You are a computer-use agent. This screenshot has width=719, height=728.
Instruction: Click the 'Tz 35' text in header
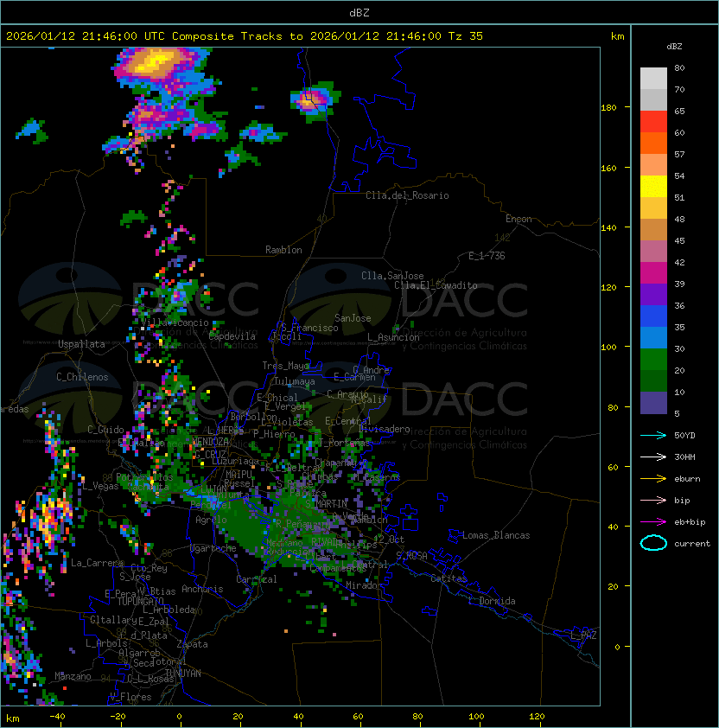pyautogui.click(x=466, y=35)
